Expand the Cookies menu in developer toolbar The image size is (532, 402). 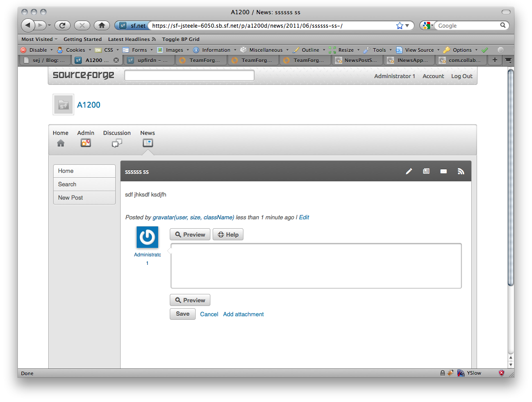click(x=75, y=50)
